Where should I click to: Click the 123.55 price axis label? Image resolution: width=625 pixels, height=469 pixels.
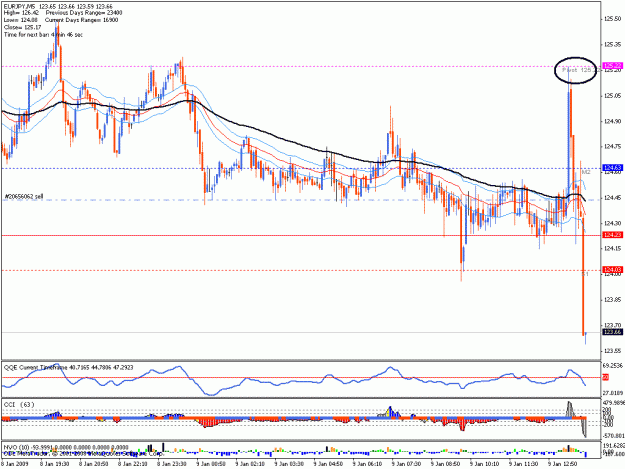click(x=613, y=351)
